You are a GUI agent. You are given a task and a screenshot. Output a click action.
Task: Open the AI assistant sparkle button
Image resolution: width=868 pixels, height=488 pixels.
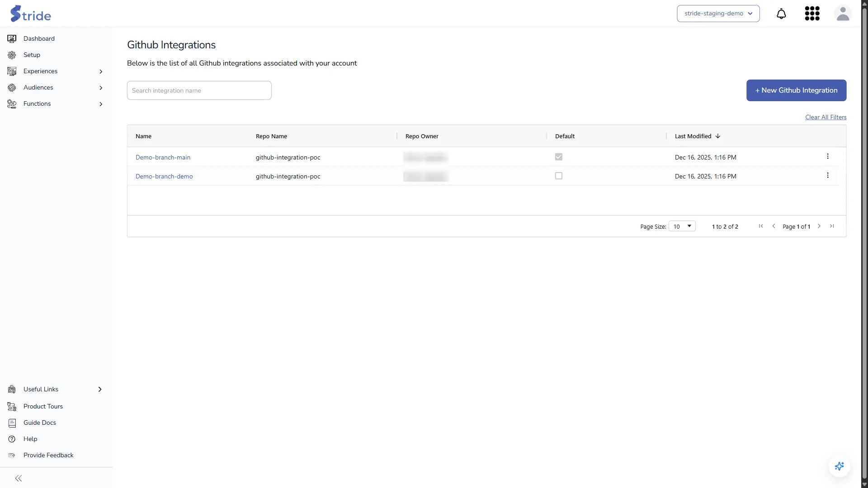(x=840, y=466)
